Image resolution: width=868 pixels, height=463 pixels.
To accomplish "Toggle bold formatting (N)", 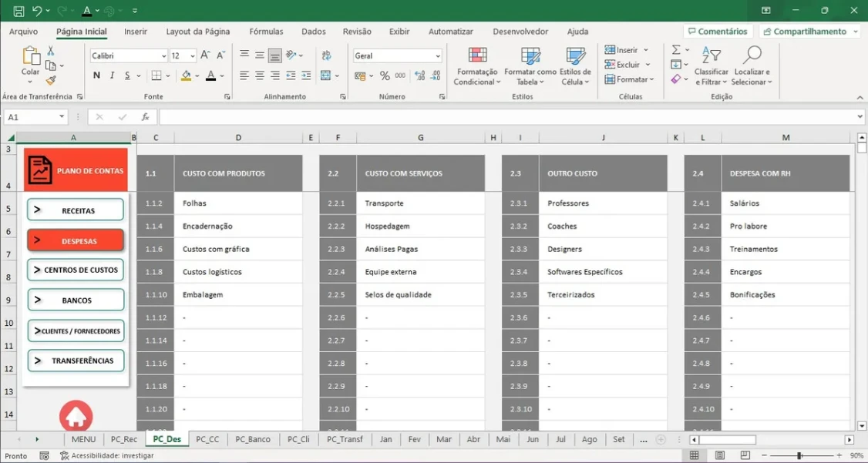I will (x=96, y=75).
